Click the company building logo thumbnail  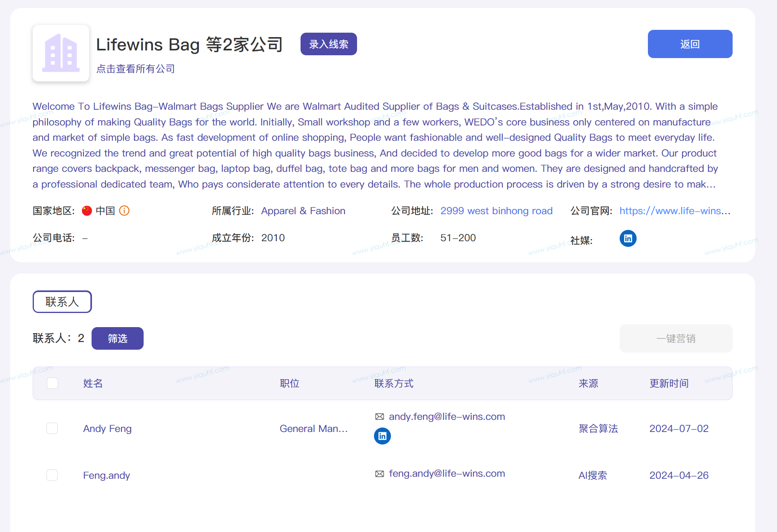pyautogui.click(x=61, y=53)
